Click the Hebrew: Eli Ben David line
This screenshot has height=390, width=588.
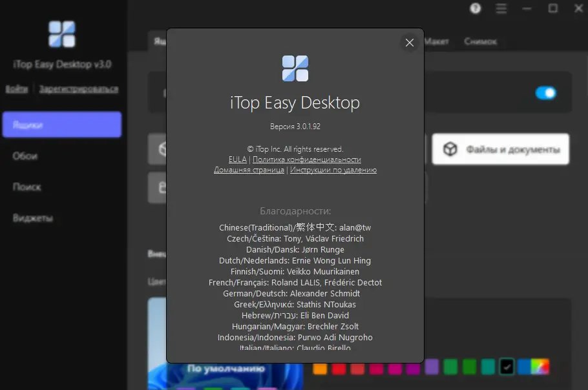(295, 316)
